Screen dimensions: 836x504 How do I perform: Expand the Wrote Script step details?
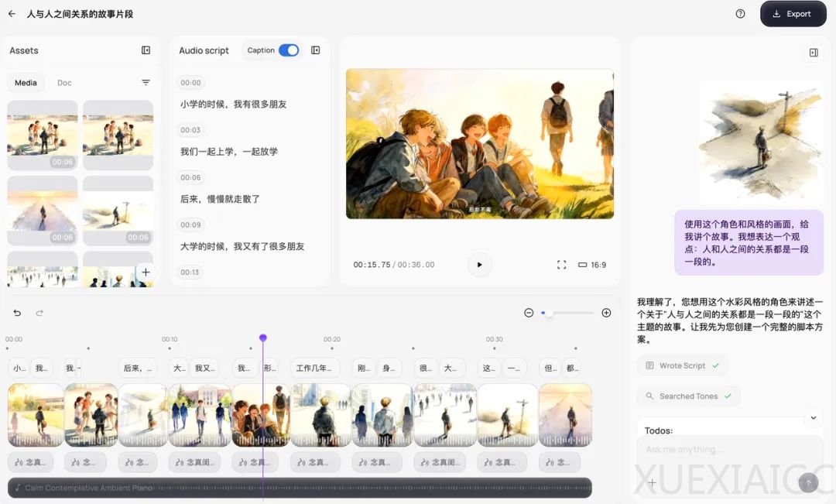coord(682,365)
